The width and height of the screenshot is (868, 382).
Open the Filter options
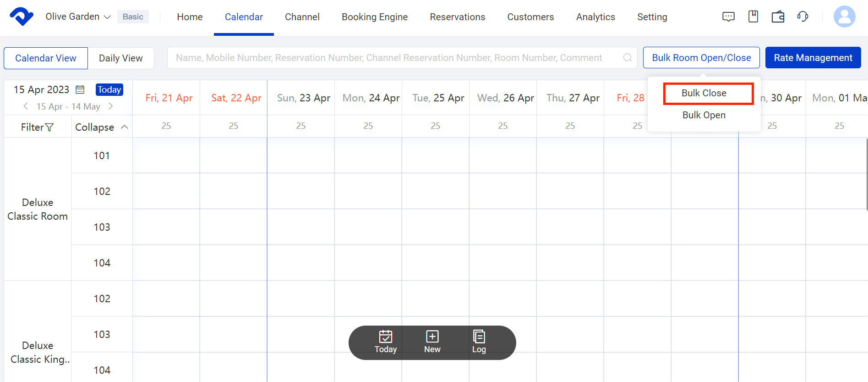(x=37, y=127)
